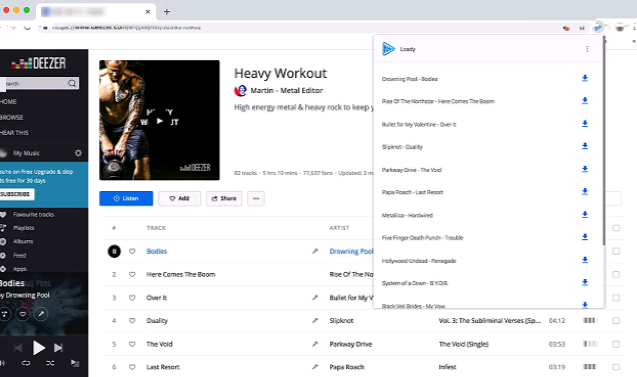Add playlist with the Add button

click(x=179, y=198)
